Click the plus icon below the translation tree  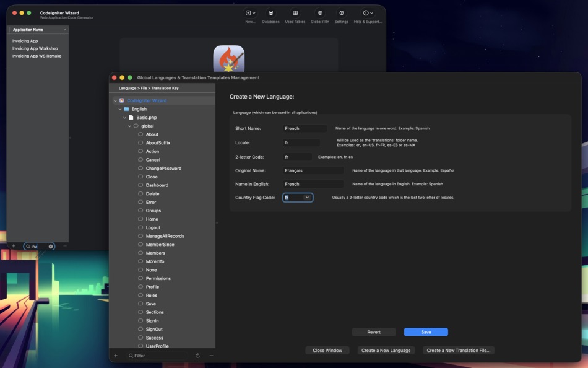[115, 355]
